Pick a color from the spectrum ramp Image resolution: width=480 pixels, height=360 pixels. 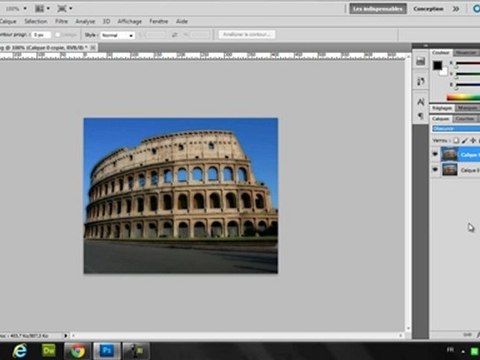click(x=463, y=97)
